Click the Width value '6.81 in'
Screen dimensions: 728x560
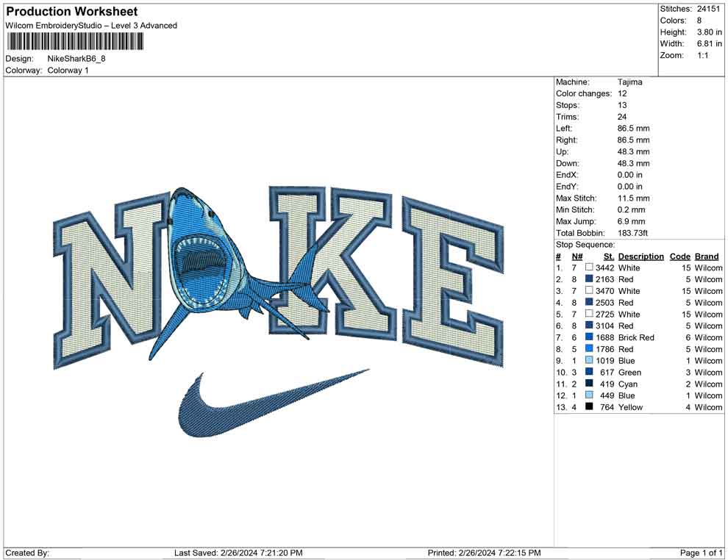tap(709, 43)
